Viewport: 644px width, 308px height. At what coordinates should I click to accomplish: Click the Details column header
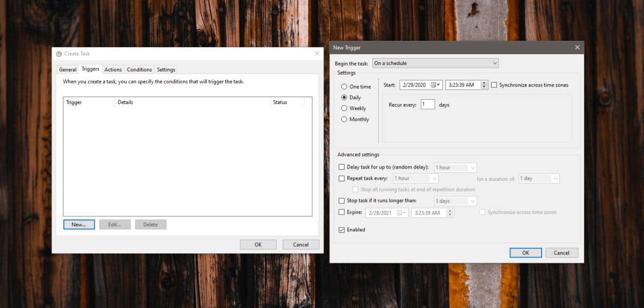coord(193,102)
